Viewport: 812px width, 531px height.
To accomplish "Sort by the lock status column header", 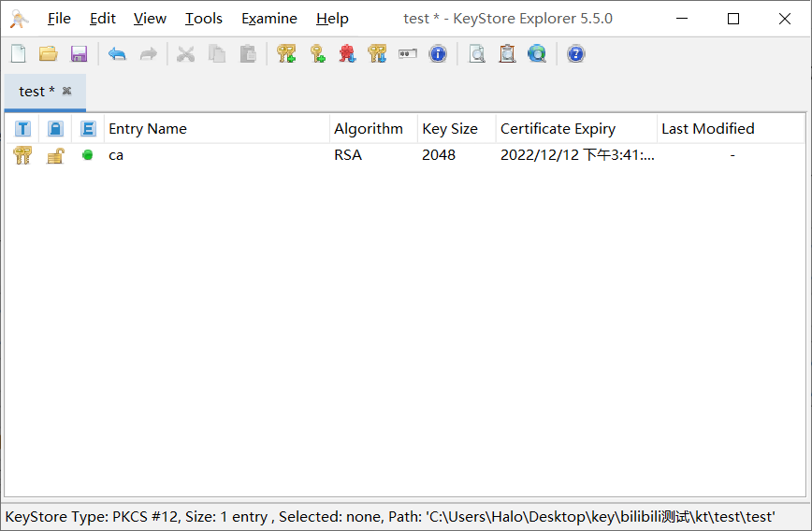I will pyautogui.click(x=55, y=128).
